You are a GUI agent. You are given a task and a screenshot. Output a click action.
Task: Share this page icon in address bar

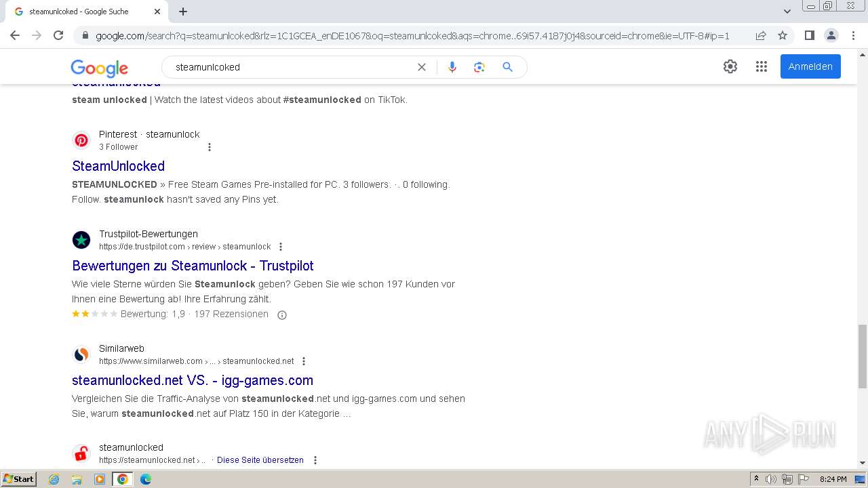click(761, 35)
